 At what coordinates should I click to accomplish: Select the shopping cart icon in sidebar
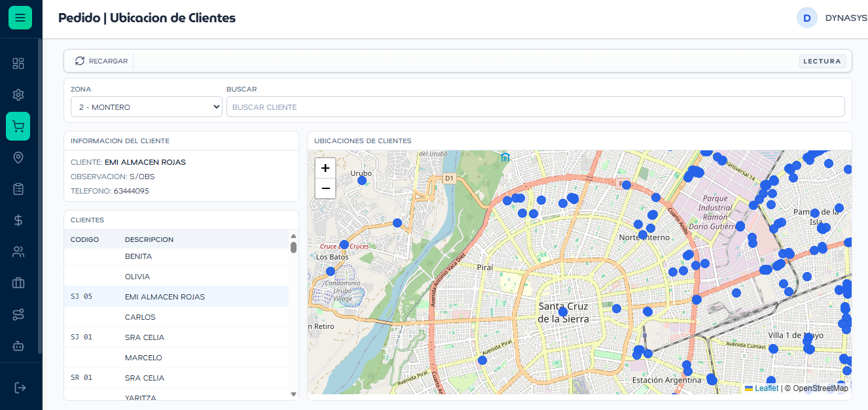click(x=18, y=126)
